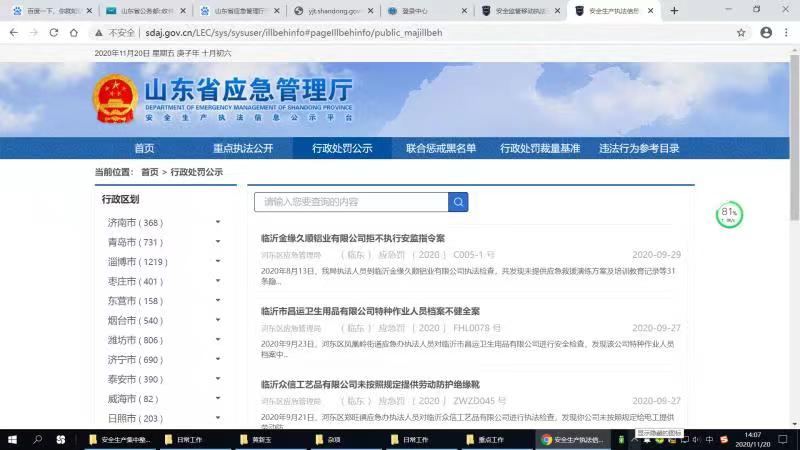Click the red Sogou input method tray icon
Screen dimensions: 800x450
click(723, 439)
